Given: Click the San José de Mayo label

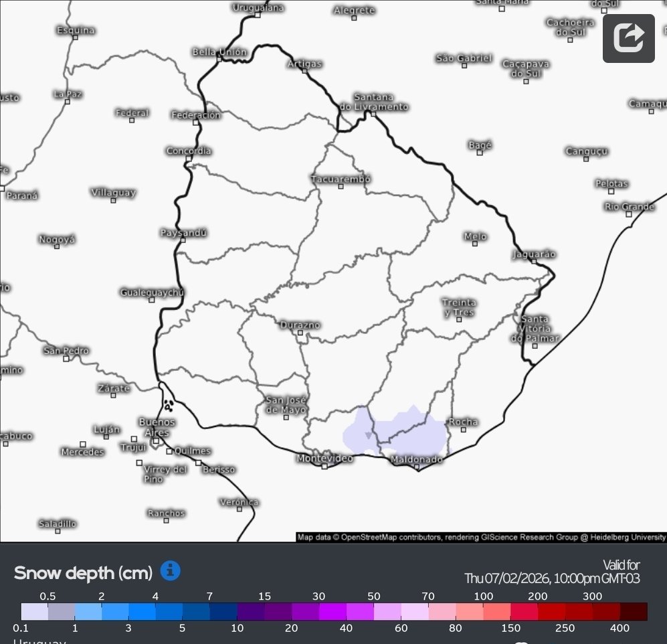Looking at the screenshot, I should tap(286, 405).
